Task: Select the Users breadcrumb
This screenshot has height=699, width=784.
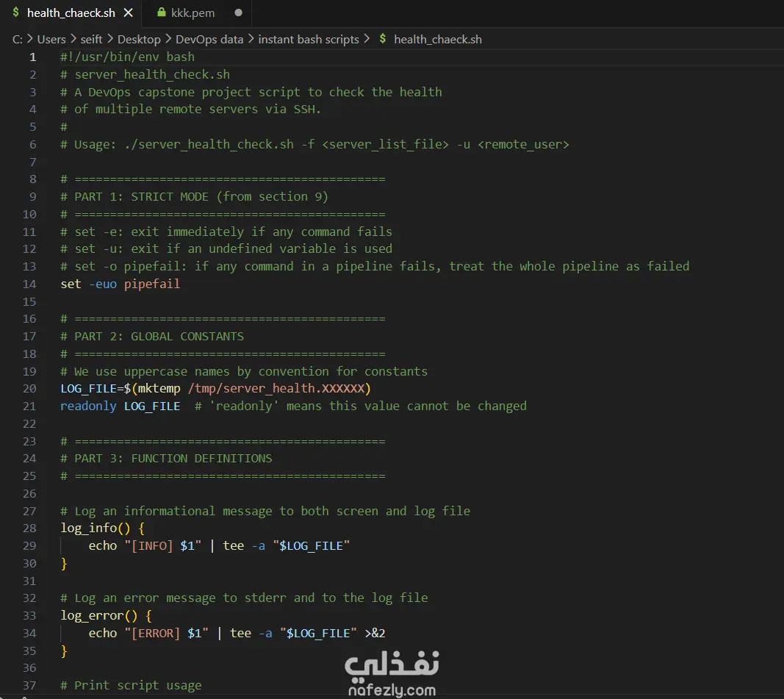Action: (51, 40)
